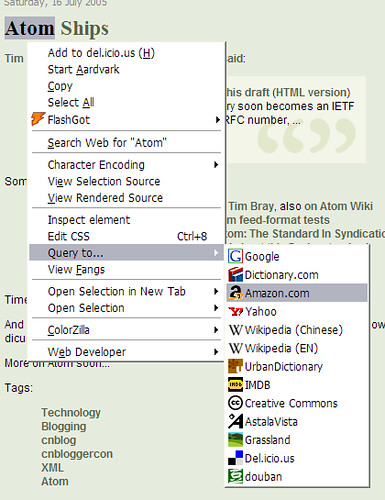The image size is (385, 500).
Task: Select Edit CSS menu entry
Action: 126,236
